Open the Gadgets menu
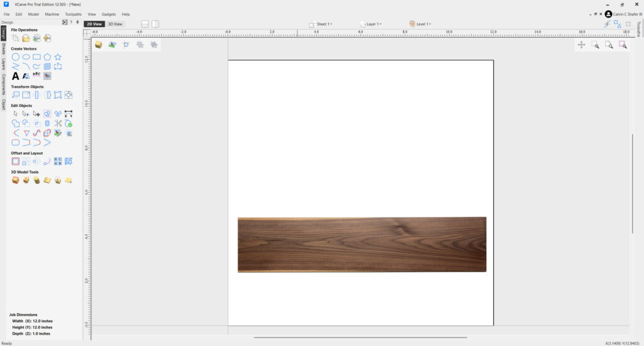Image resolution: width=644 pixels, height=346 pixels. [108, 14]
